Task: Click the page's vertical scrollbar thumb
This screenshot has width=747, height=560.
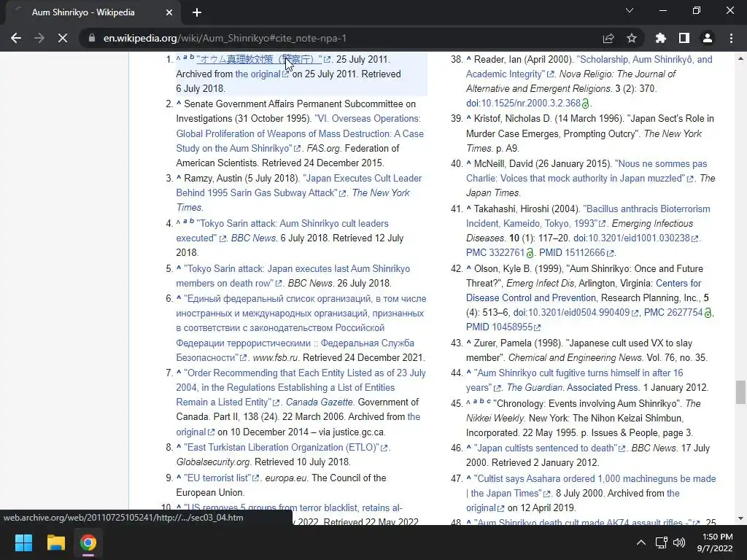Action: coord(740,392)
